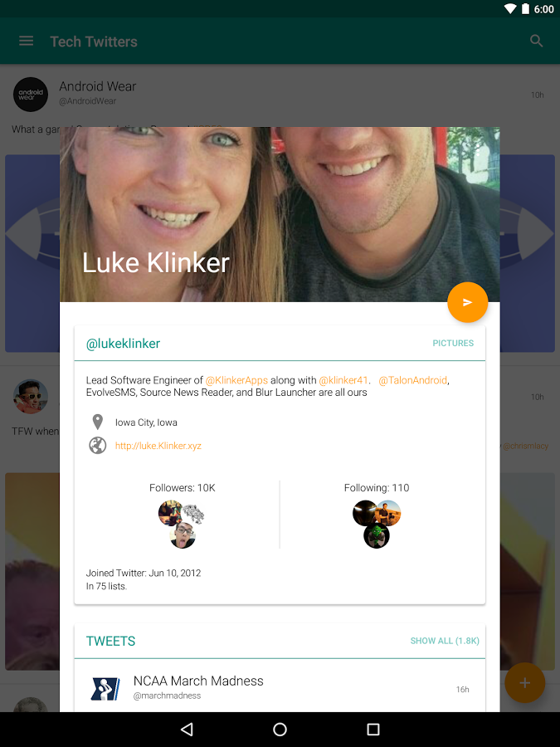This screenshot has height=747, width=560.
Task: Open PICTURES for @lukeklinker
Action: (453, 343)
